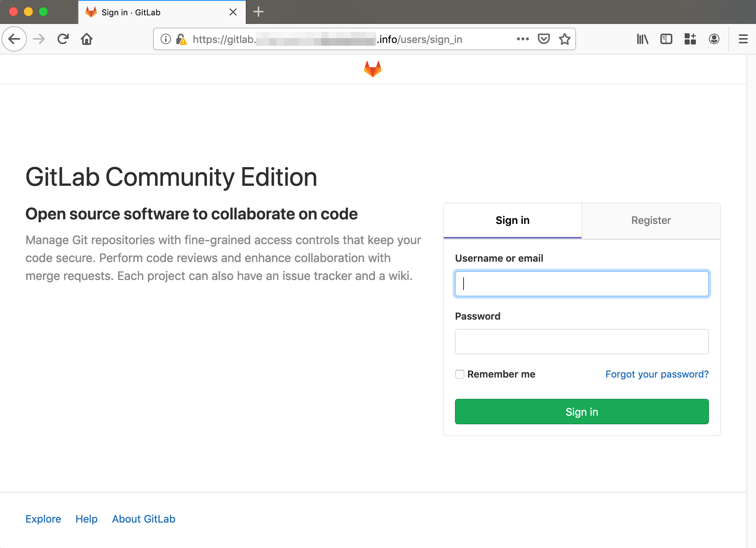The image size is (756, 548).
Task: Reload the current page
Action: [x=63, y=39]
